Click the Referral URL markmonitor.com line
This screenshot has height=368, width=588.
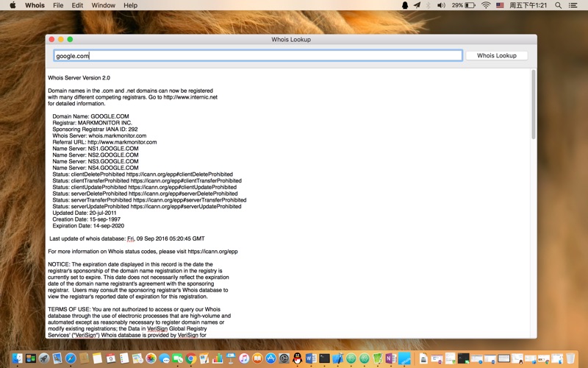click(104, 142)
